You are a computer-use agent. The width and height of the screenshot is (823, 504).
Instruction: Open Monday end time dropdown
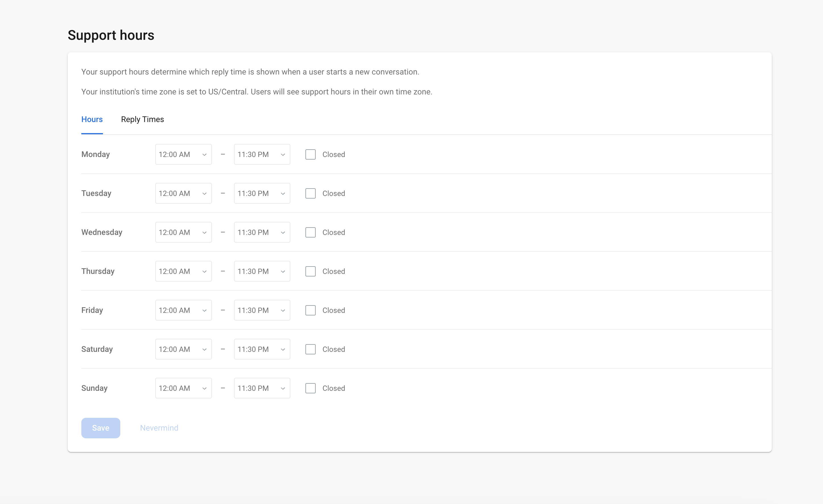[x=262, y=154]
